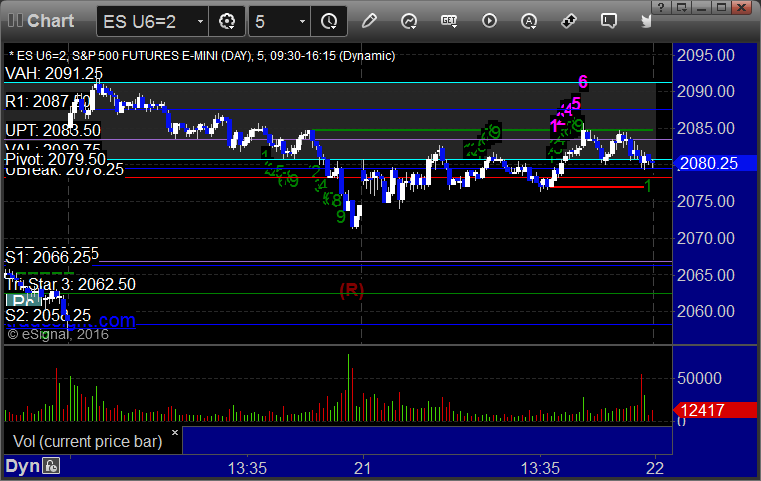Screen dimensions: 761x481
Task: Open the chart comment bubble icon
Action: coord(609,21)
